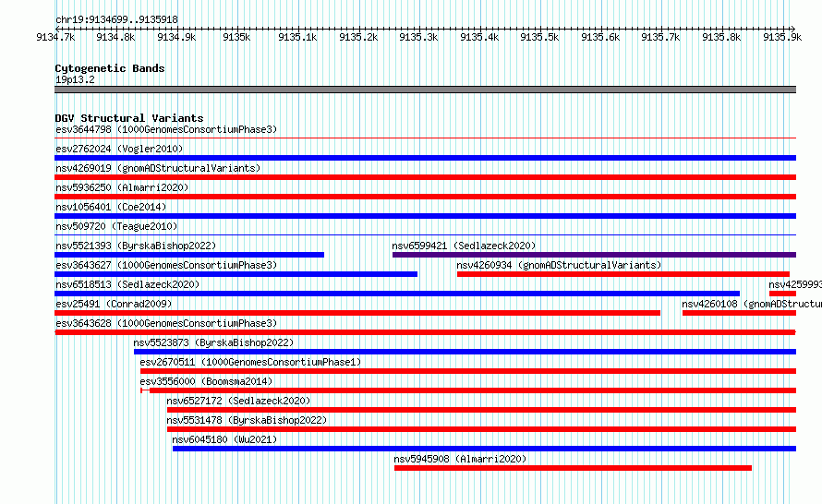Screen dimensions: 822x504
Task: Click the red bar under esv25491
Action: [357, 313]
